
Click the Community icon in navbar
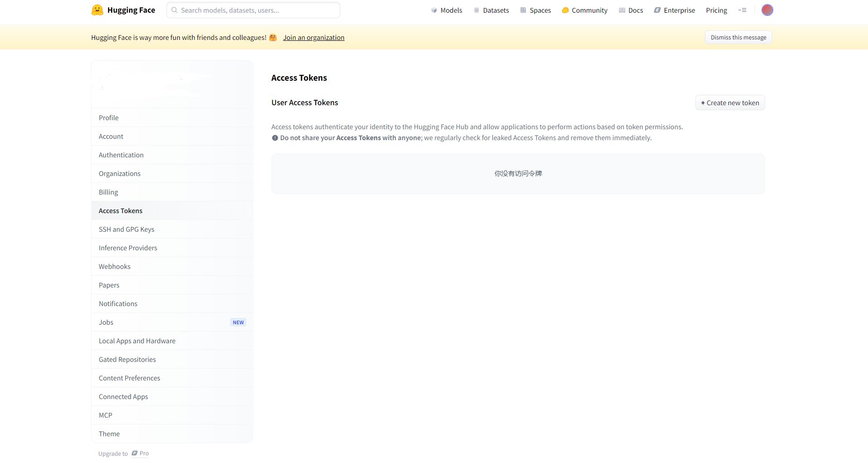click(x=565, y=10)
